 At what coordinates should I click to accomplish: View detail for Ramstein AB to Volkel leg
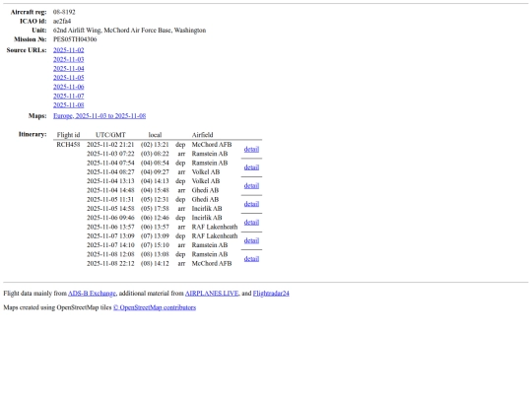(x=251, y=167)
